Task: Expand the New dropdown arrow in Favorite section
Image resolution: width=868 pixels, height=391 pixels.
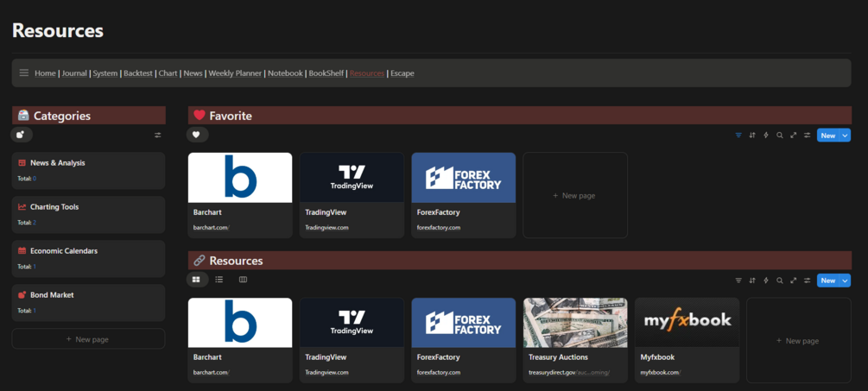Action: 845,135
